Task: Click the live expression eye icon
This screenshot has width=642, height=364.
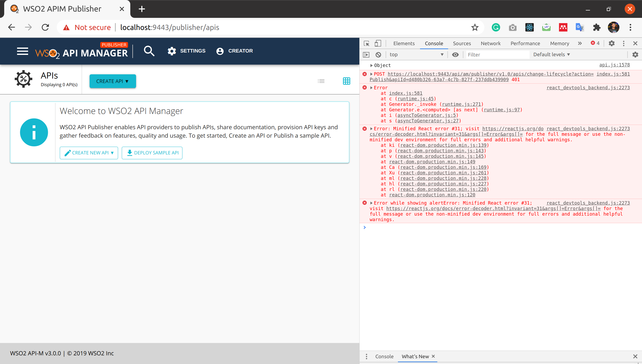Action: click(455, 55)
